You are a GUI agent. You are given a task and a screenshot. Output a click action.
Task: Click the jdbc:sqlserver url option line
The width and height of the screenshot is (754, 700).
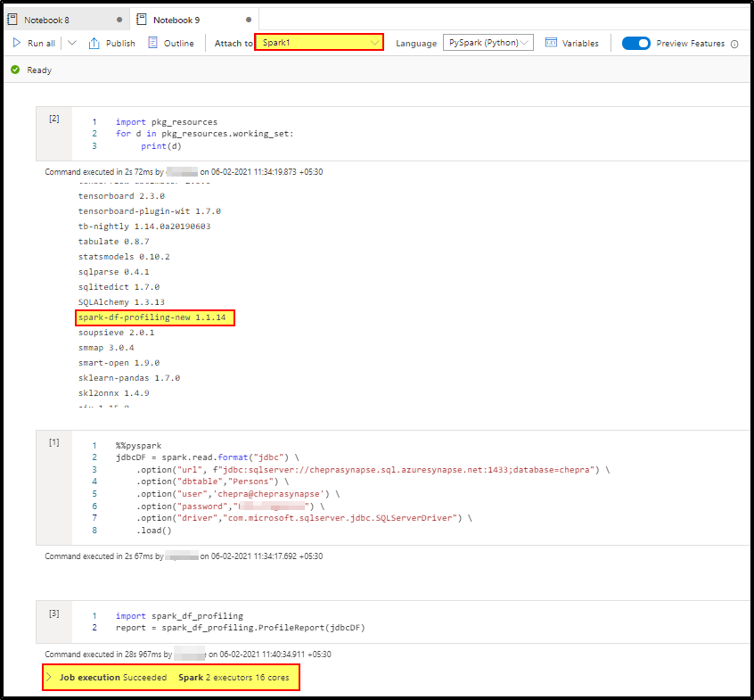point(373,470)
